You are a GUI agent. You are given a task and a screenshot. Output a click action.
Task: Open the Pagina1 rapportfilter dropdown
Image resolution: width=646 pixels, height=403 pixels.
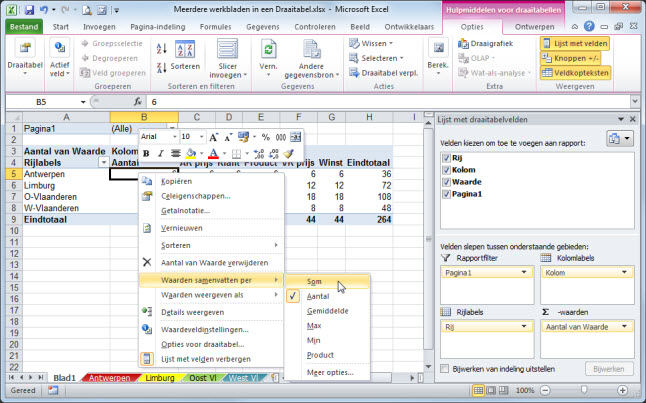(524, 272)
